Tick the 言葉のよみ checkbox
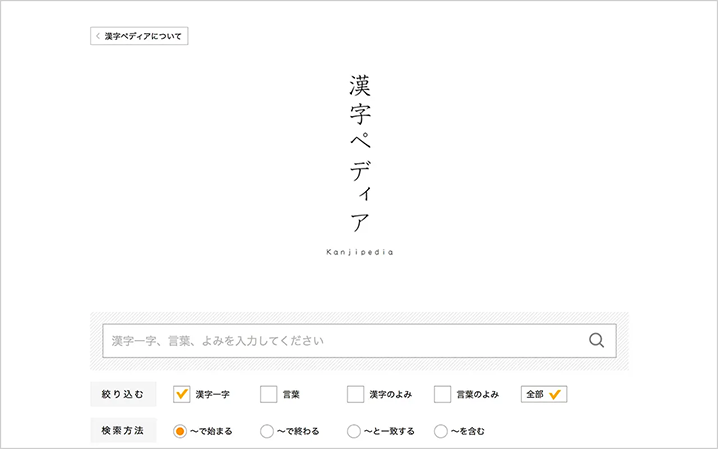The image size is (718, 449). [442, 394]
